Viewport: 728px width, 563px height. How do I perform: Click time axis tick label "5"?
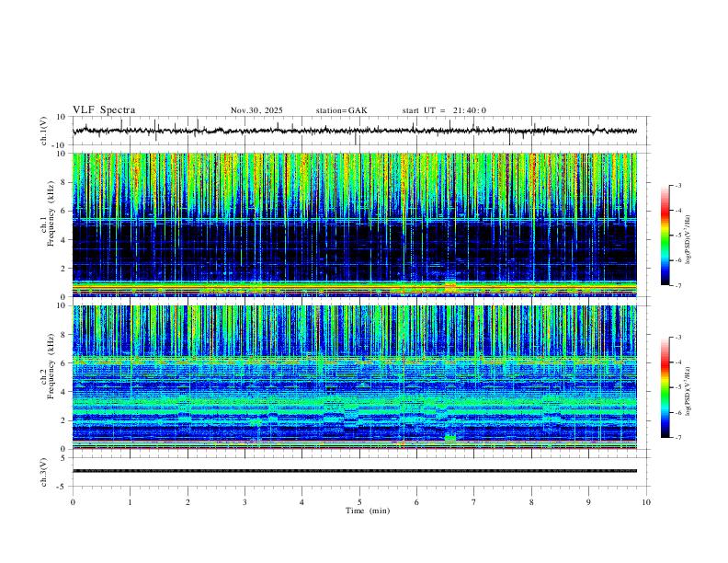(x=359, y=502)
